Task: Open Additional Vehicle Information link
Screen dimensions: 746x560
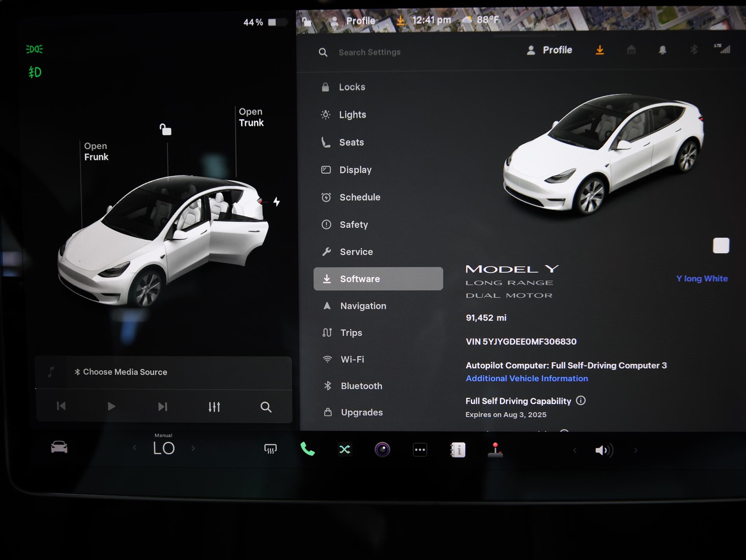Action: [x=527, y=379]
